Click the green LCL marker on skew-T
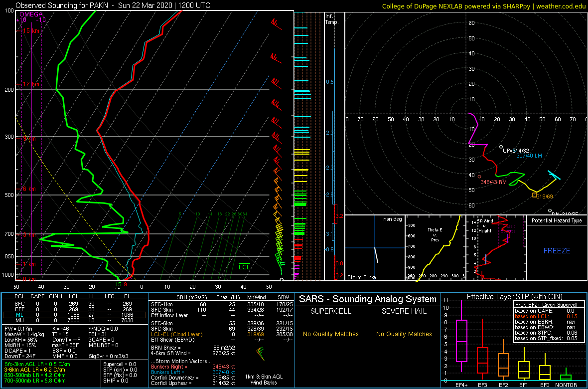 pyautogui.click(x=245, y=267)
